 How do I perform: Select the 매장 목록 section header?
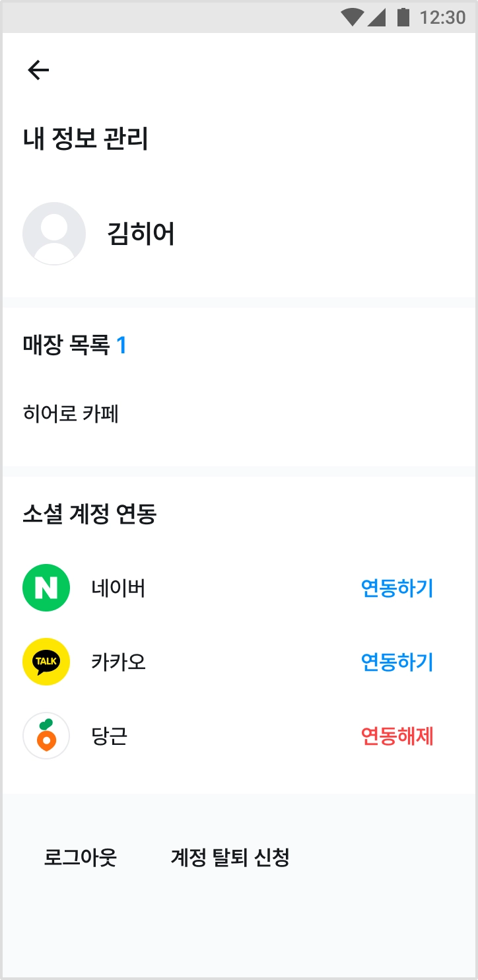coord(66,345)
